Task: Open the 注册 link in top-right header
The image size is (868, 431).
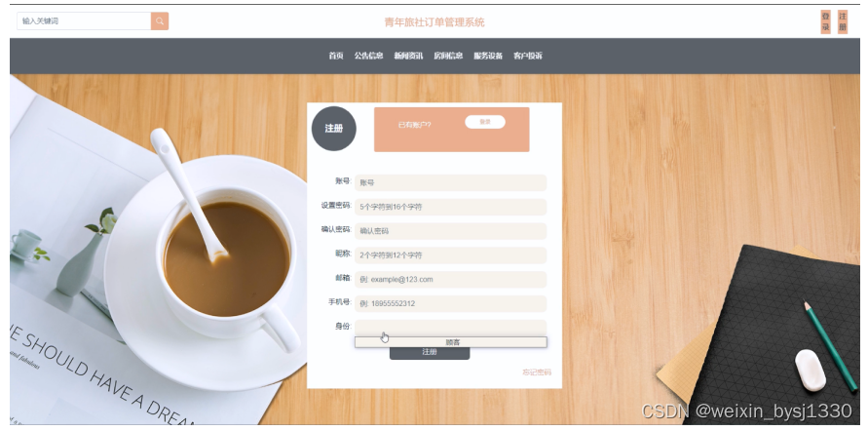Action: (x=843, y=21)
